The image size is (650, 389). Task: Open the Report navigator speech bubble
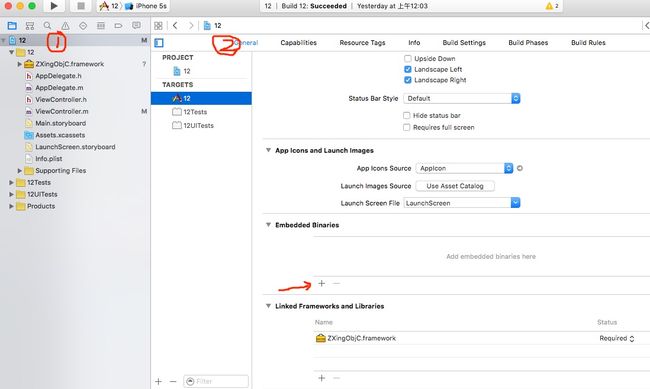pos(136,26)
